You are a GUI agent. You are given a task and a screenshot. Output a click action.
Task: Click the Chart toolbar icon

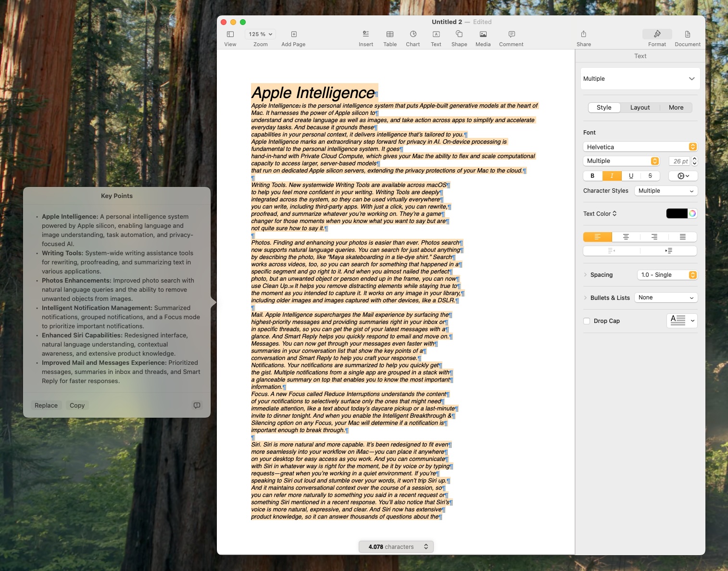(413, 38)
